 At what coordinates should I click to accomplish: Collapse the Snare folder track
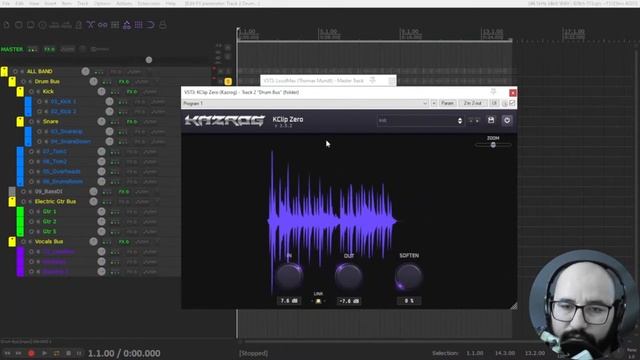tap(20, 122)
